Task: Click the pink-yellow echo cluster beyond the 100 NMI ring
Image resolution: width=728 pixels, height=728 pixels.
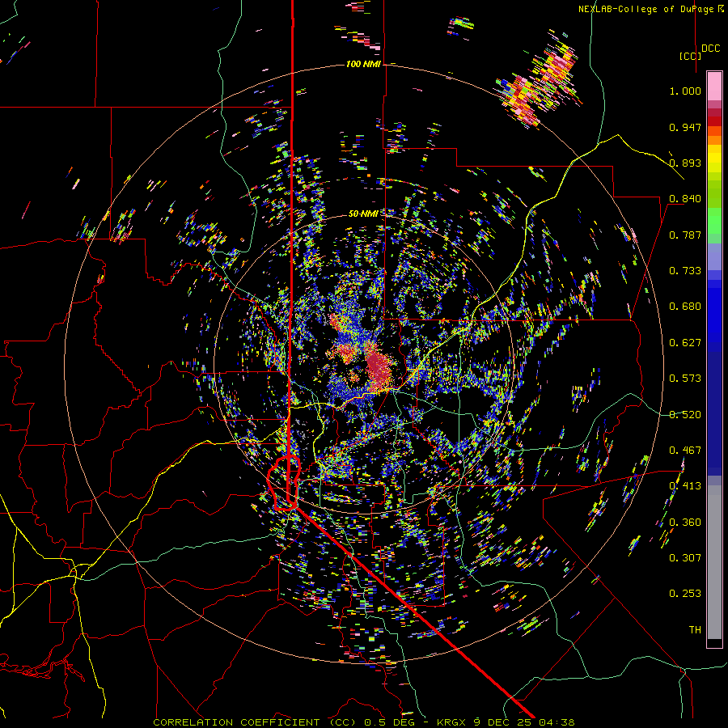Action: 541,79
